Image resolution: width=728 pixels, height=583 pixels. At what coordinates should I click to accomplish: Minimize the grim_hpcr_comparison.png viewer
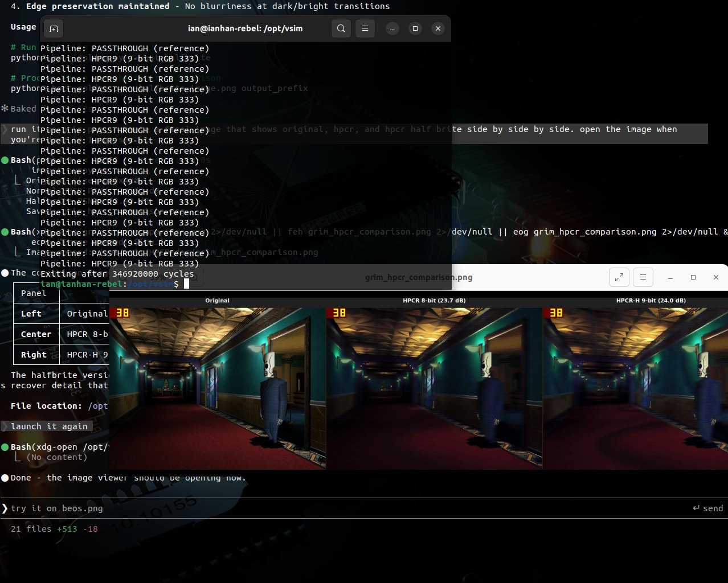(x=670, y=277)
